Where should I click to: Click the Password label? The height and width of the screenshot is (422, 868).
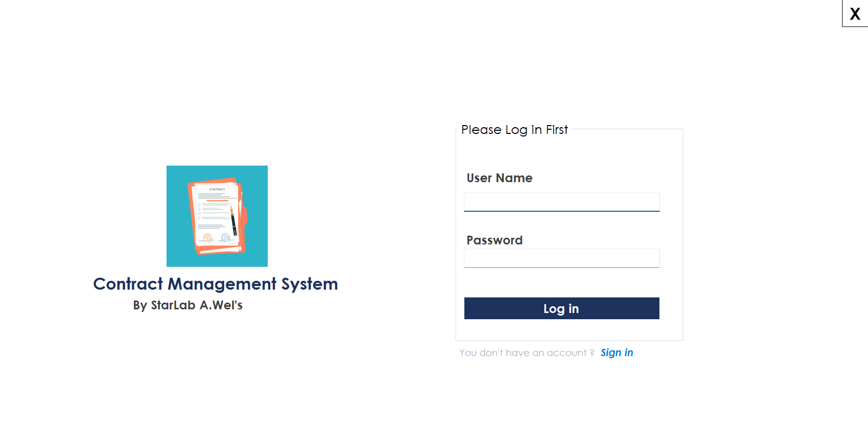click(x=494, y=240)
